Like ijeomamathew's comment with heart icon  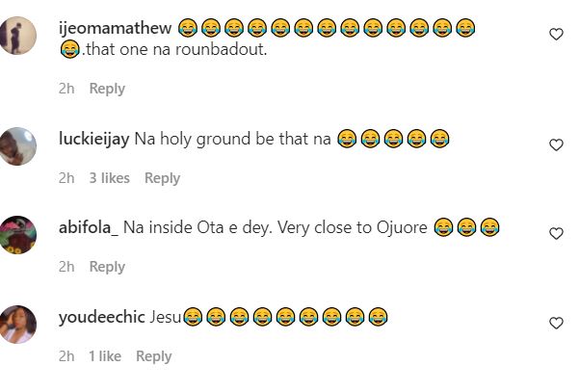pyautogui.click(x=556, y=35)
